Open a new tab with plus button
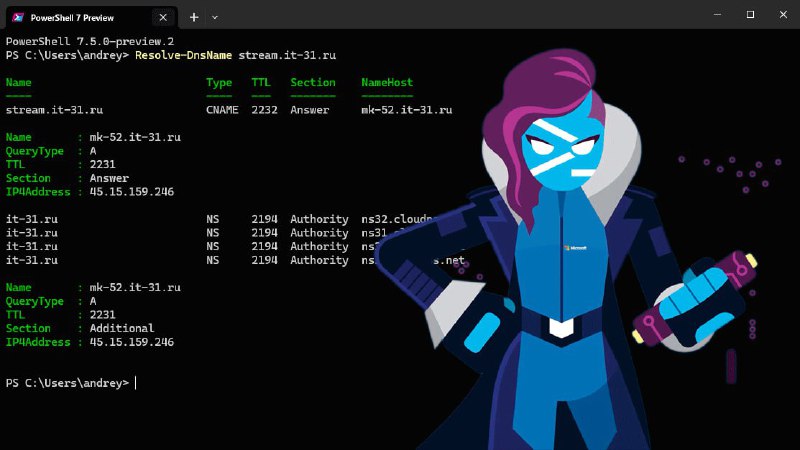This screenshot has width=800, height=450. coord(194,17)
